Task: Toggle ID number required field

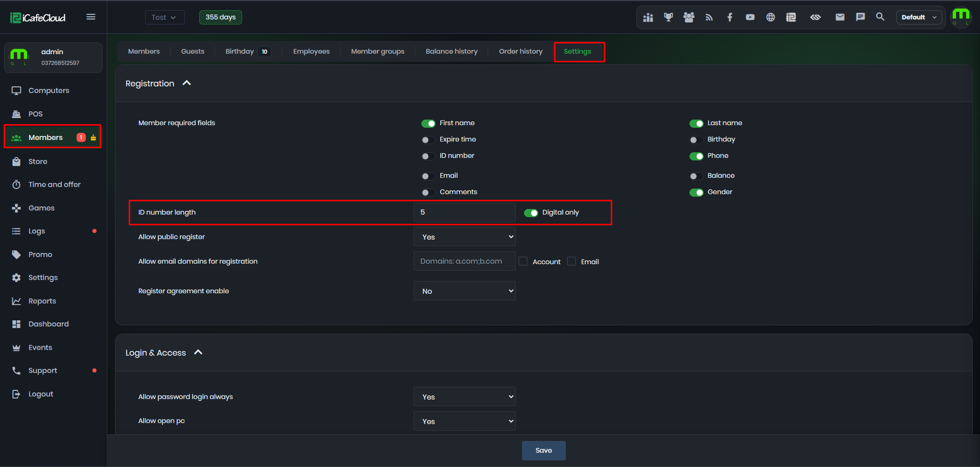Action: (428, 156)
